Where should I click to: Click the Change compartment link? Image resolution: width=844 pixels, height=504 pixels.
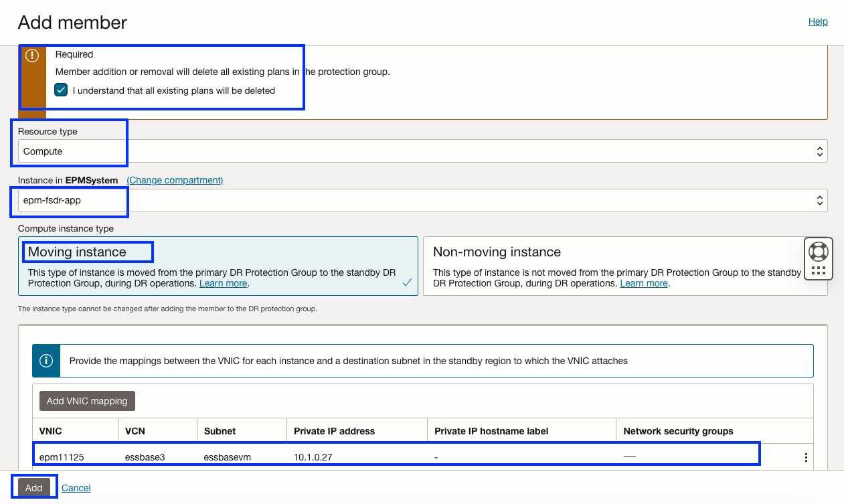[175, 180]
